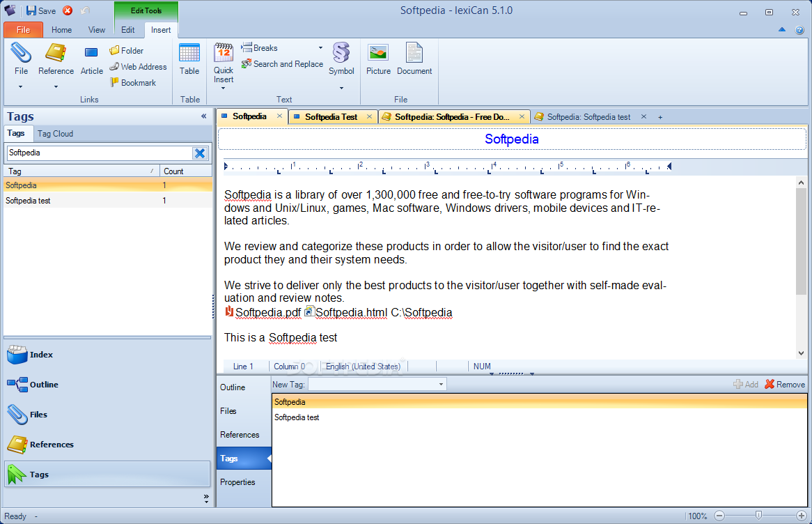
Task: Click the Breaks icon
Action: (x=247, y=47)
